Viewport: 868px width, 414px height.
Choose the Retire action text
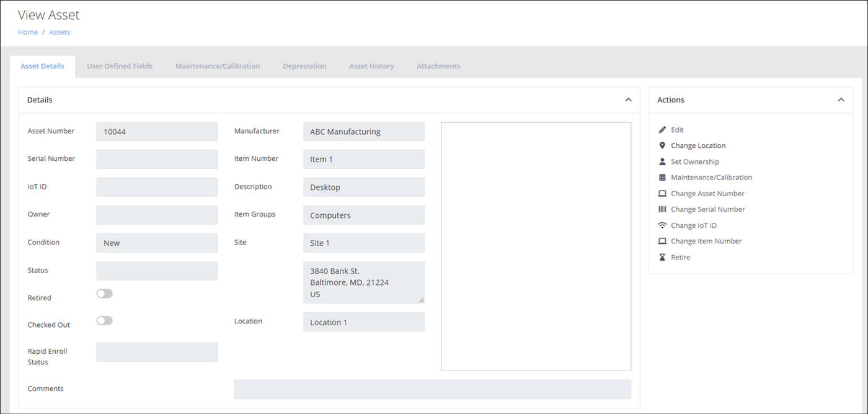tap(680, 257)
